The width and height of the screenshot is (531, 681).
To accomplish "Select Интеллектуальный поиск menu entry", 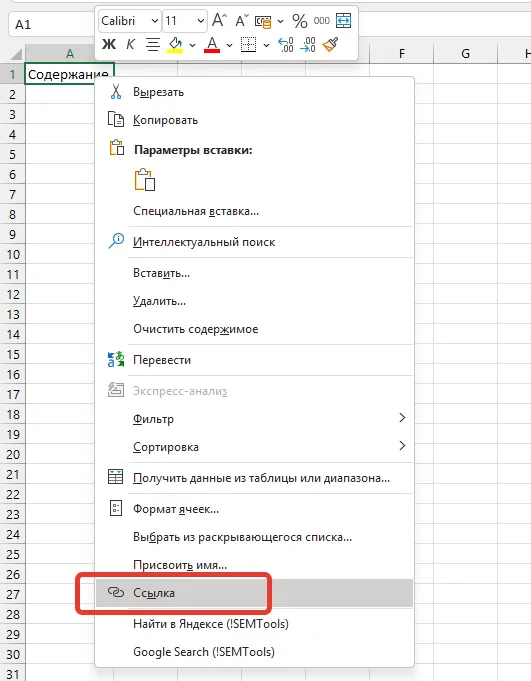I will [254, 242].
